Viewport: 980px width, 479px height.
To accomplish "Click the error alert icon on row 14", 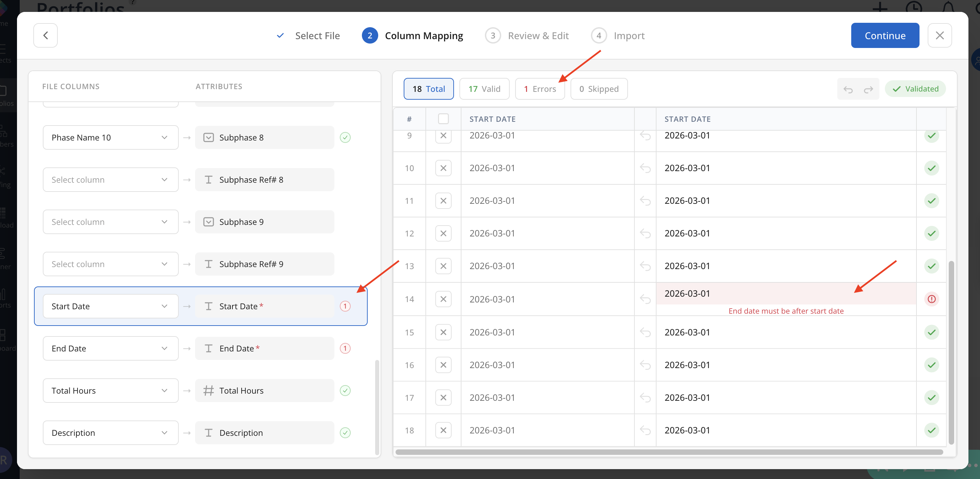I will pyautogui.click(x=931, y=299).
